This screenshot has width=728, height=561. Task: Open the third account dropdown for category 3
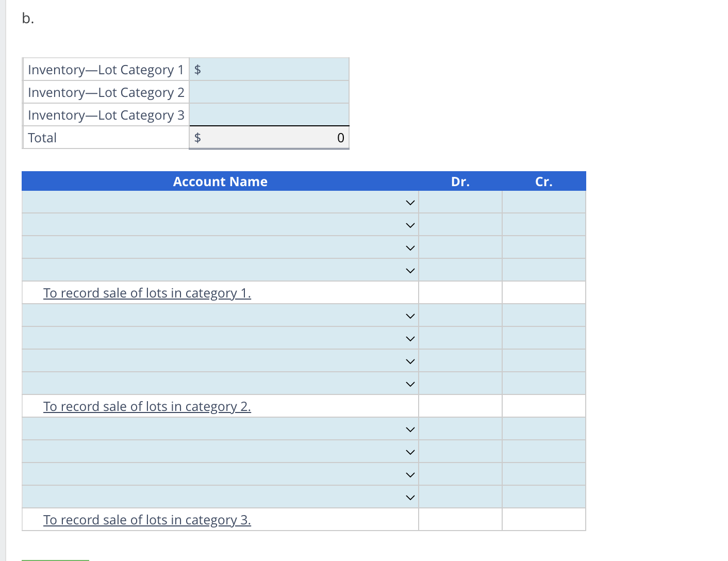tap(220, 474)
